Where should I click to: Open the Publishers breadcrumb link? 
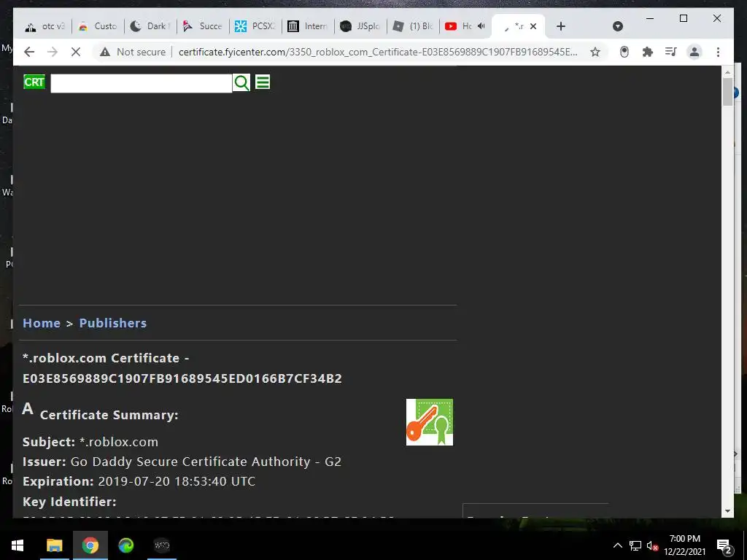point(113,323)
